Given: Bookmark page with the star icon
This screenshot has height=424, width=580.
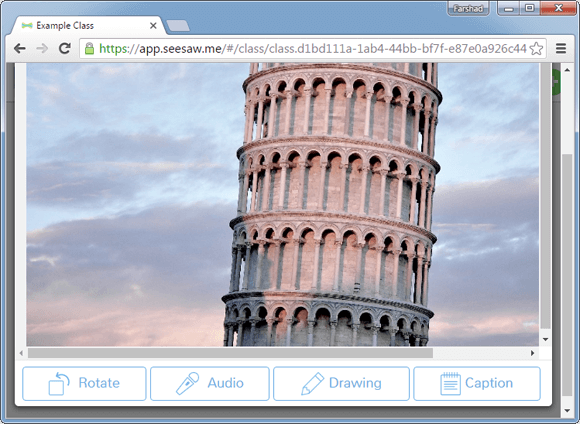Looking at the screenshot, I should 536,48.
